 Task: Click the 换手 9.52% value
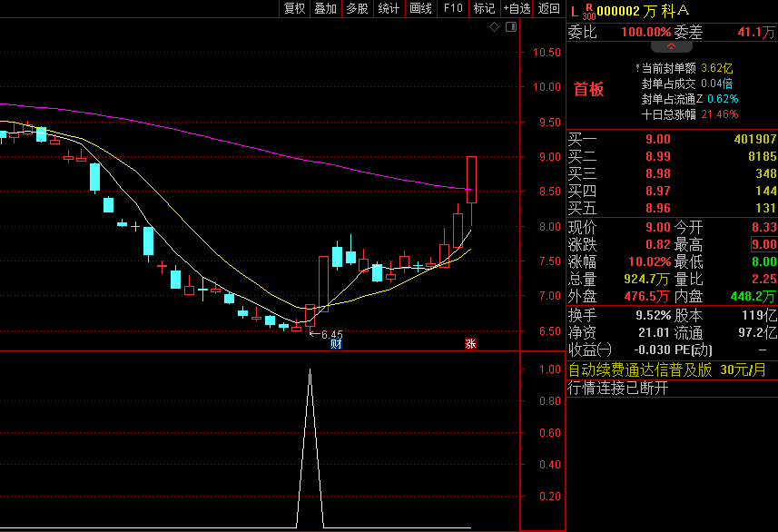tap(653, 315)
